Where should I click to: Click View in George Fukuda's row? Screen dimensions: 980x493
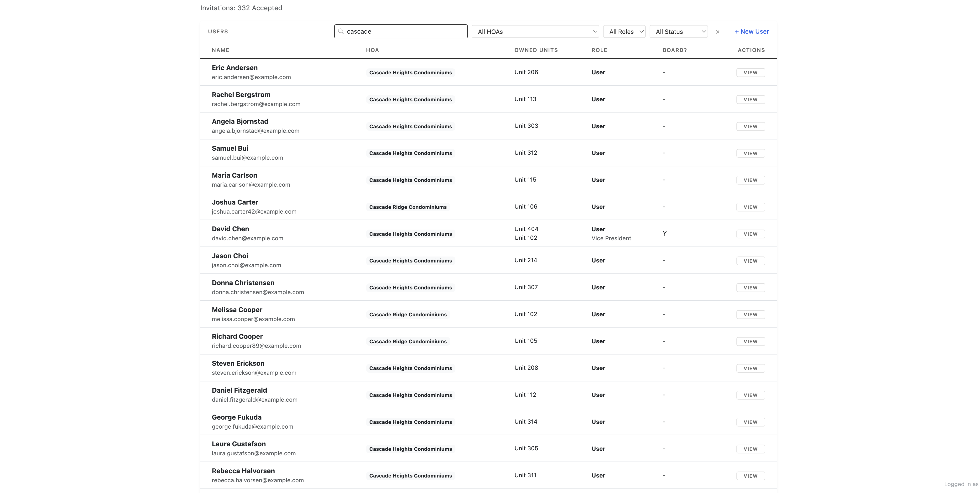coord(751,422)
